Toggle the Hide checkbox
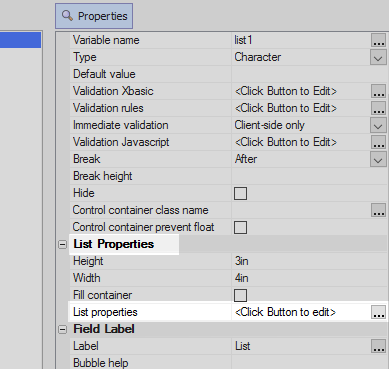Image resolution: width=389 pixels, height=369 pixels. 240,193
